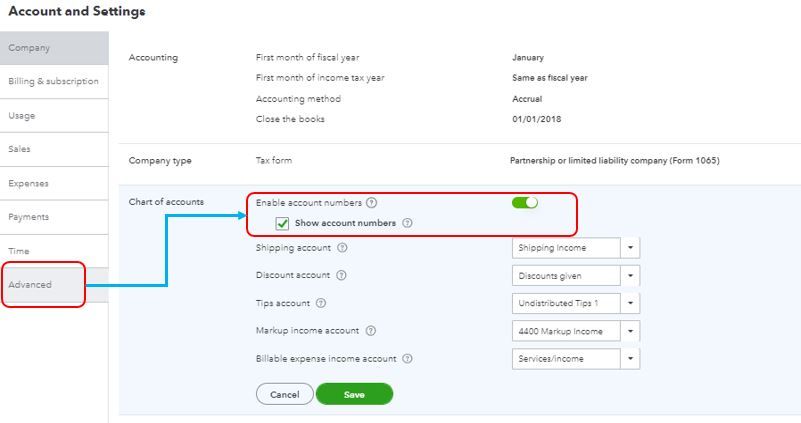Click the green Save button
This screenshot has height=423, width=801.
point(354,394)
